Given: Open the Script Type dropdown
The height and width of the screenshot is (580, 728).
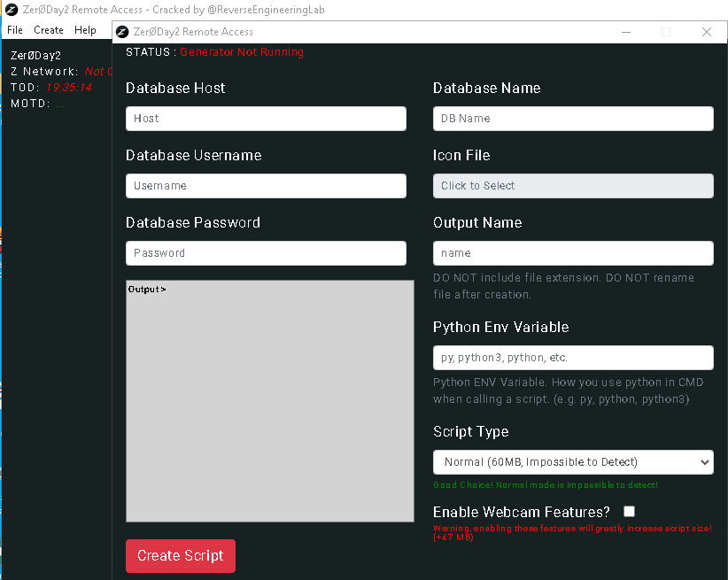Looking at the screenshot, I should pyautogui.click(x=573, y=462).
